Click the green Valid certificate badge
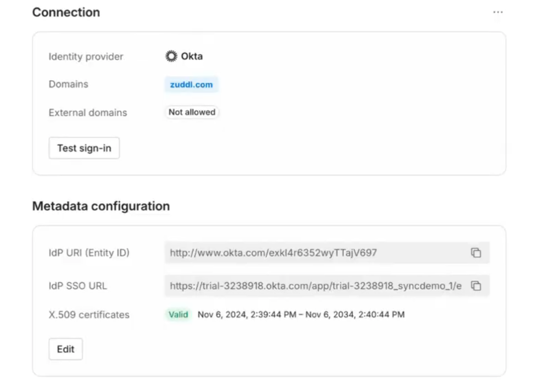Screen dimensions: 533x392 [x=178, y=314]
